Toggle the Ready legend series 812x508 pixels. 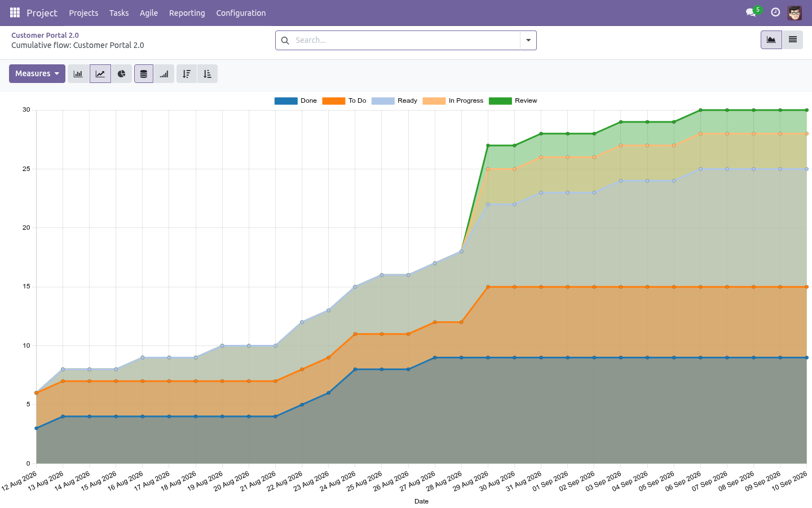(x=394, y=101)
